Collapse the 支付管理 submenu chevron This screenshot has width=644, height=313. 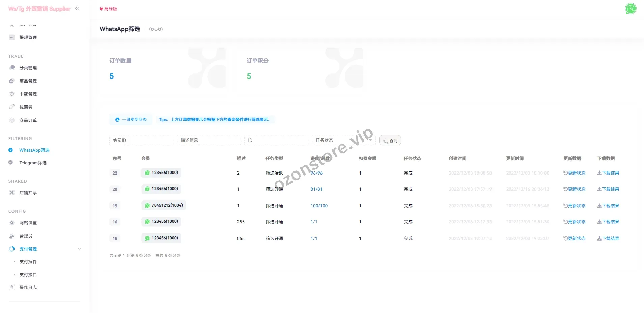pos(79,249)
